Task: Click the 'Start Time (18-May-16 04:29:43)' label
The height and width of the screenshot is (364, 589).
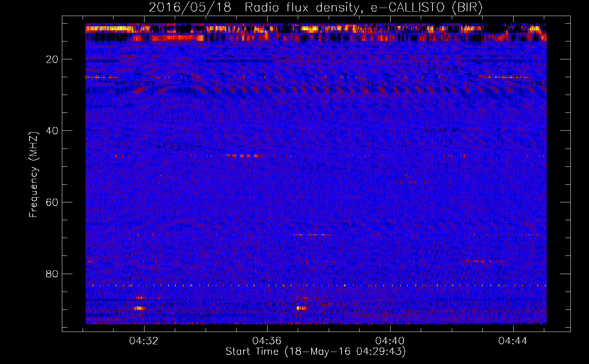Action: click(x=316, y=352)
